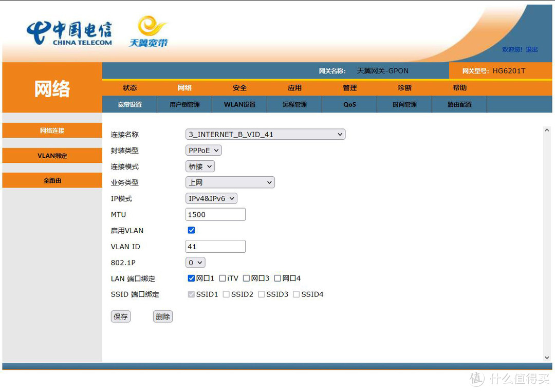Switch to the 状态 menu tab
555x392 pixels.
click(x=129, y=88)
